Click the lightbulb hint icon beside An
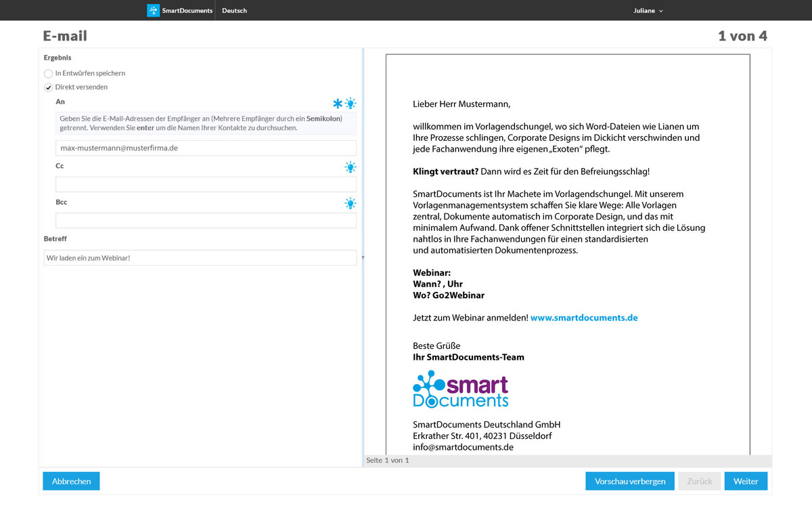This screenshot has width=812, height=508. coord(350,104)
